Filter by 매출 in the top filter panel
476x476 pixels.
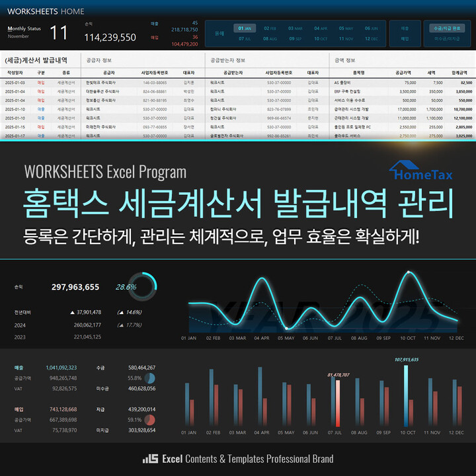click(405, 28)
